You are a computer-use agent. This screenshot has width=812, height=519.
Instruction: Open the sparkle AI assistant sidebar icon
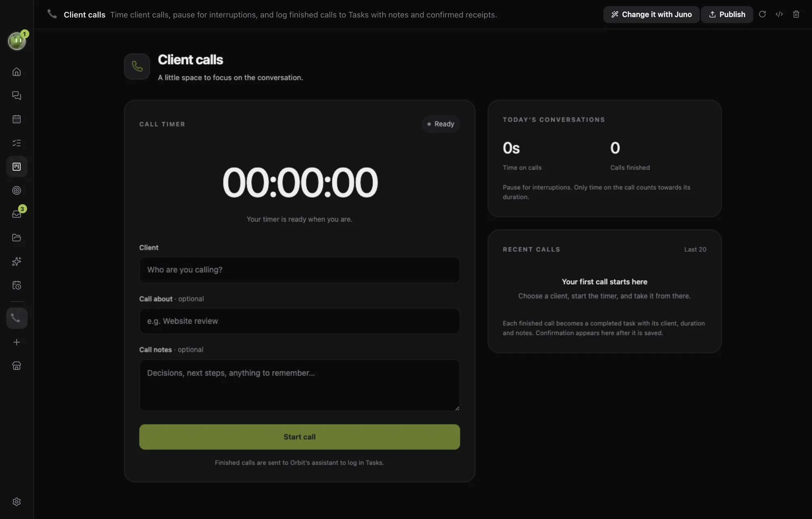[17, 262]
